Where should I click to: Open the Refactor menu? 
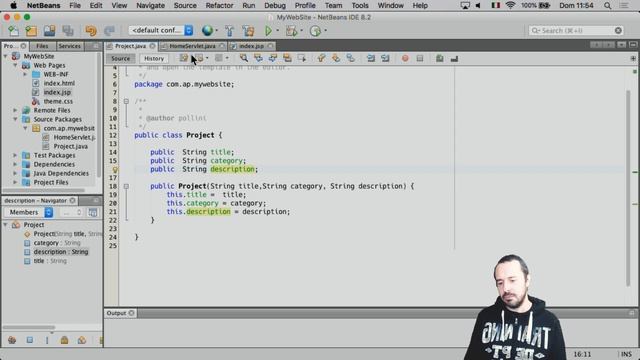tap(219, 6)
